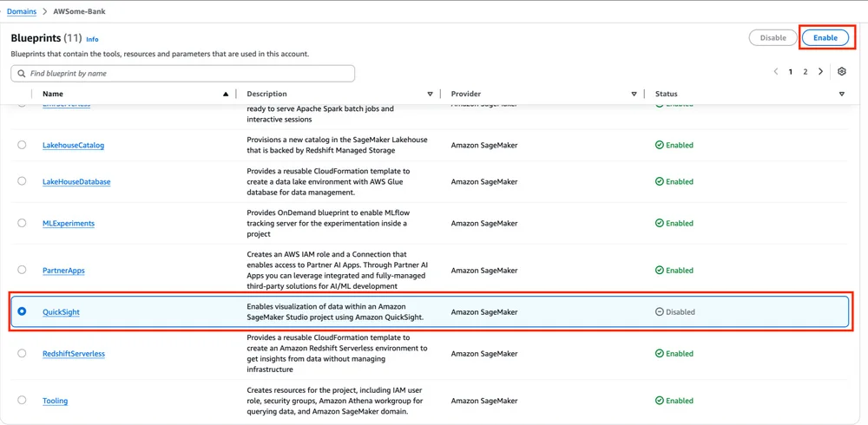Switch to page 2 of blueprints
This screenshot has height=425, width=868.
[x=806, y=71]
